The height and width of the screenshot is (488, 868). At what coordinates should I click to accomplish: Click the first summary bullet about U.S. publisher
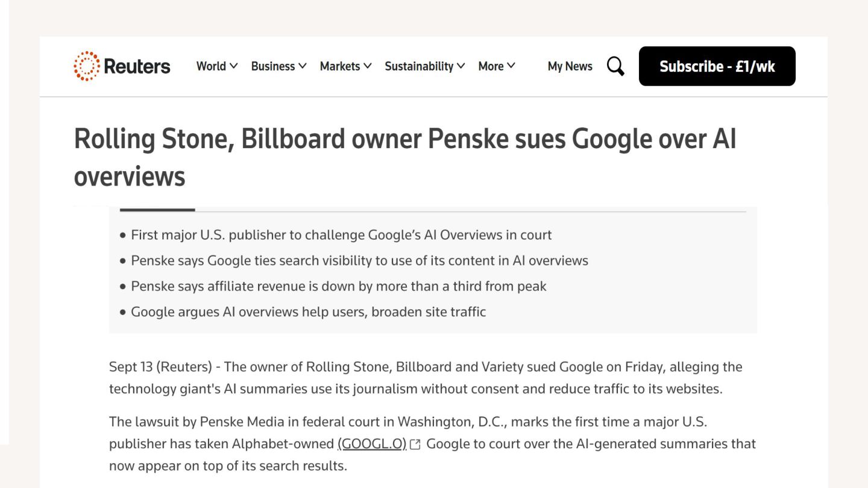tap(341, 235)
